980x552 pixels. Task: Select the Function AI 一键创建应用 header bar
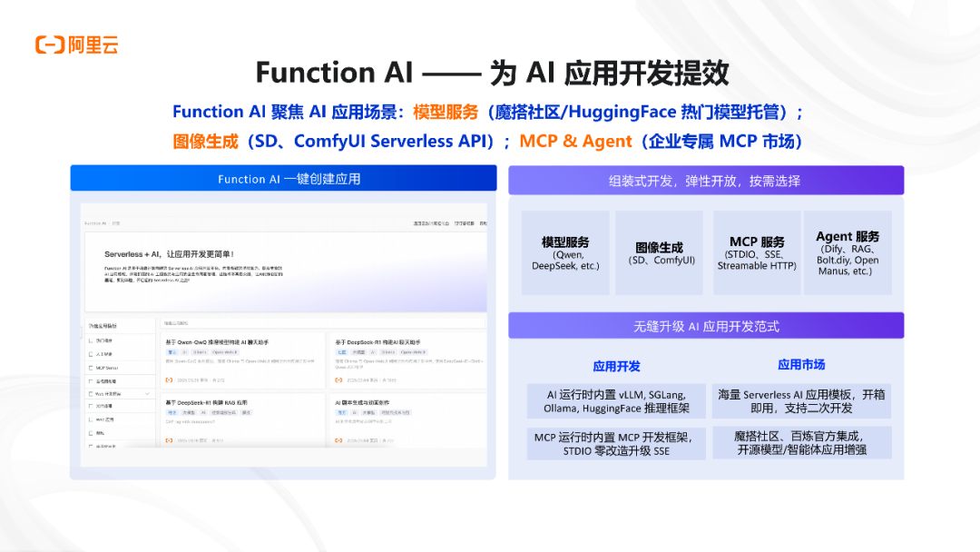click(284, 179)
